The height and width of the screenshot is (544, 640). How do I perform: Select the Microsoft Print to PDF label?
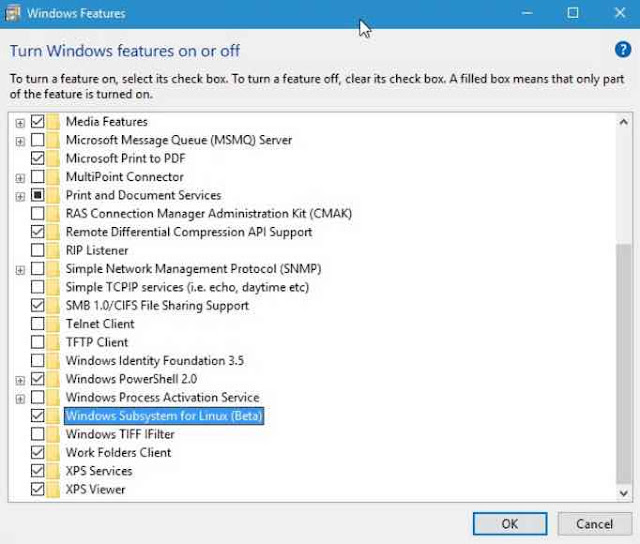click(126, 158)
